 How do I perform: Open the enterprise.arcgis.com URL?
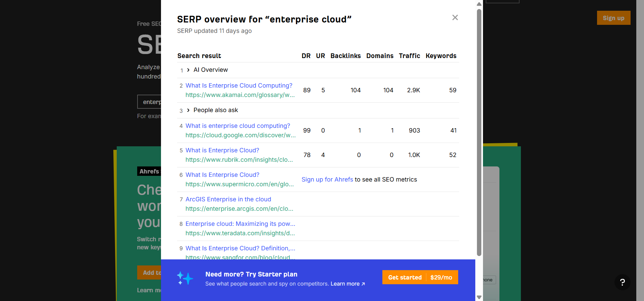[x=239, y=209]
